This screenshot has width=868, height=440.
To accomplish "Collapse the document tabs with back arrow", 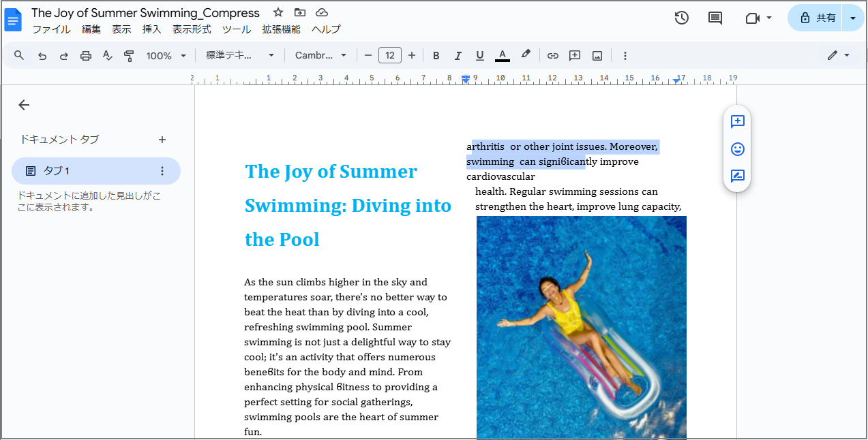I will (x=24, y=105).
